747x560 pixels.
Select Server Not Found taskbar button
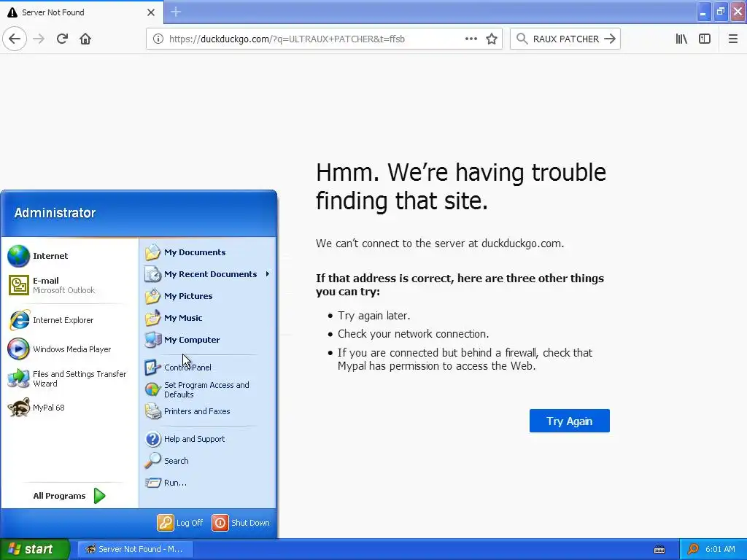[x=135, y=549]
